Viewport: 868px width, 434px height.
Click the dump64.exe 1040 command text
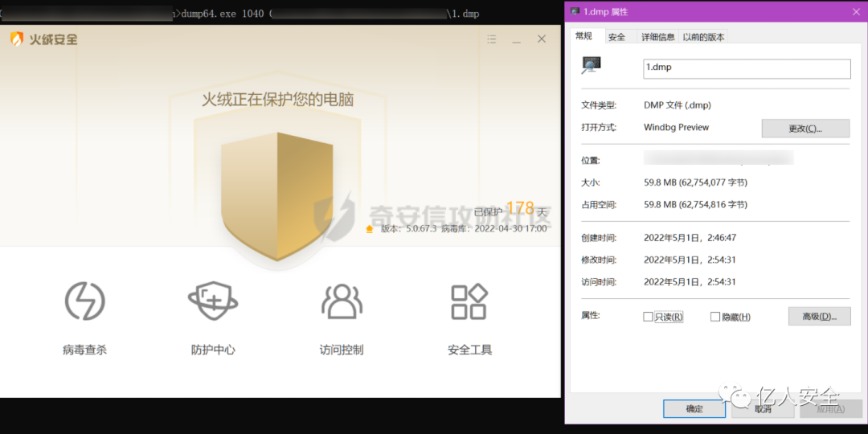click(x=224, y=14)
